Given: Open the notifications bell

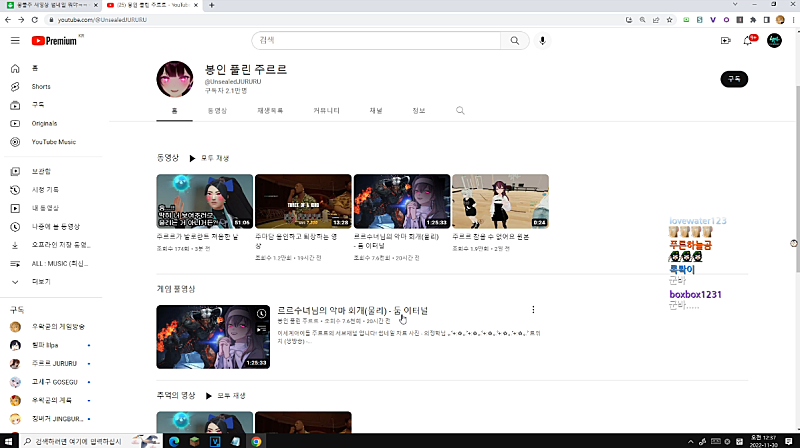Looking at the screenshot, I should (x=747, y=41).
